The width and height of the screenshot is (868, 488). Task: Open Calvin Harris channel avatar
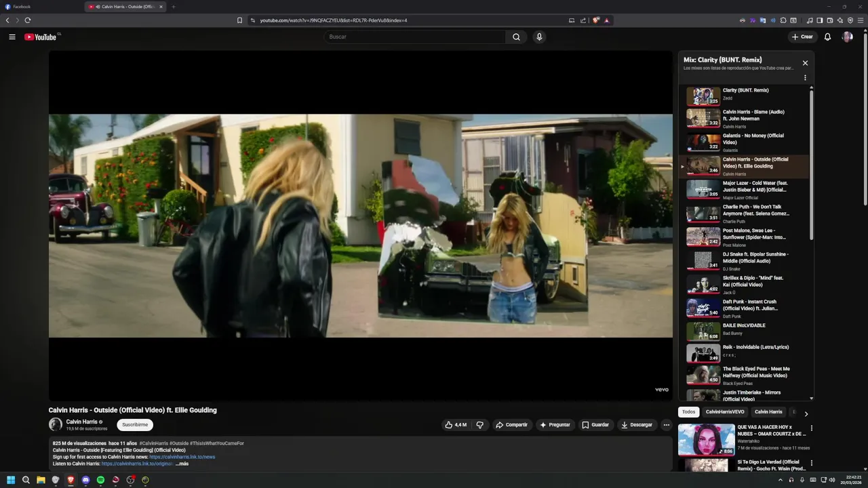56,424
